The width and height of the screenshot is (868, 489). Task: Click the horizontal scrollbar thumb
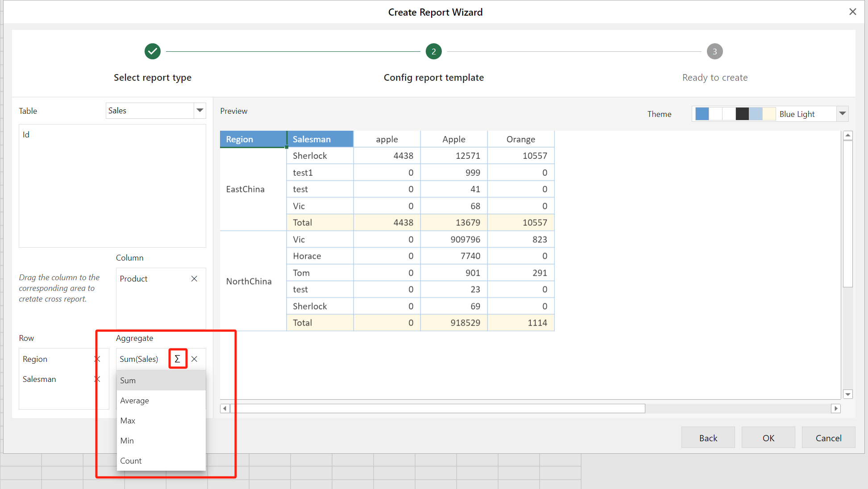[x=437, y=408]
